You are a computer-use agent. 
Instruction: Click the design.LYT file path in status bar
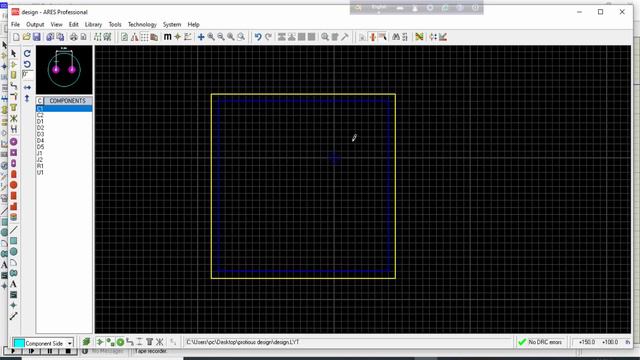point(242,342)
